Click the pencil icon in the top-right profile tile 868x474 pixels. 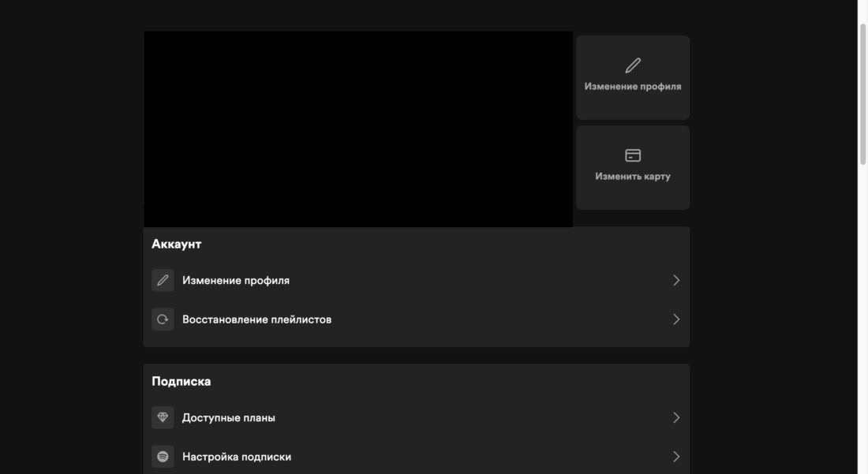[633, 65]
